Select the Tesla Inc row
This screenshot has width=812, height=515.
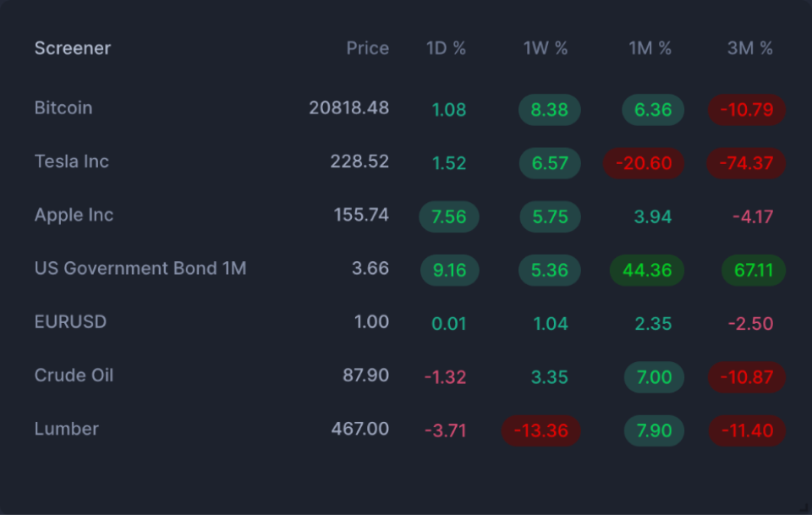click(71, 162)
